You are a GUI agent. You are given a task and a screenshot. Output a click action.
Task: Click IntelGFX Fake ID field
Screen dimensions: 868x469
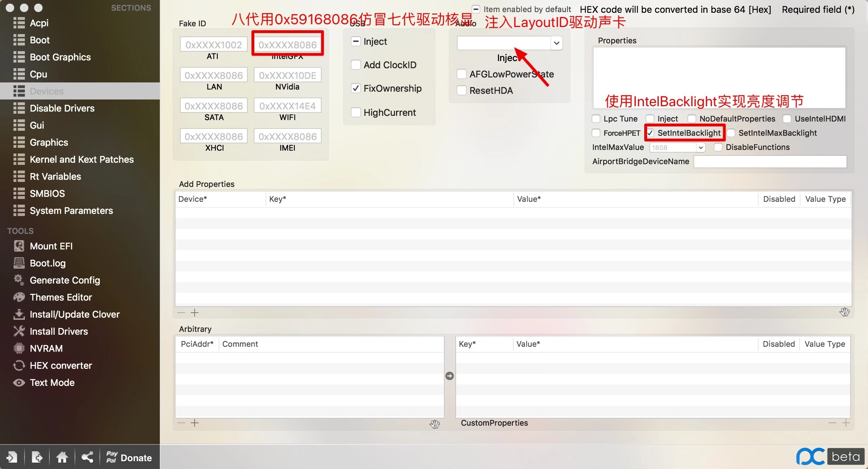click(x=288, y=44)
